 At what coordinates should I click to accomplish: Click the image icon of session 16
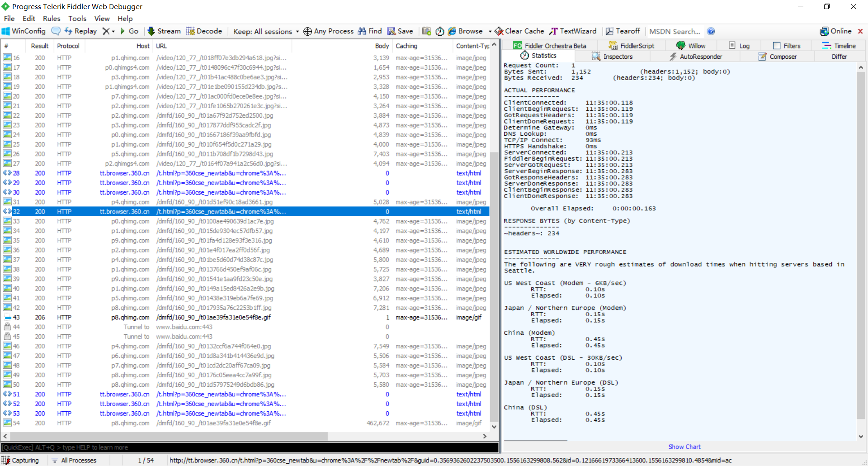[x=7, y=57]
